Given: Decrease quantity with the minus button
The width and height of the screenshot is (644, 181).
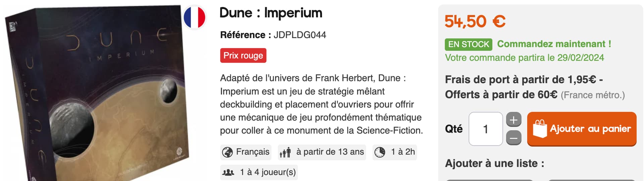Looking at the screenshot, I should tap(514, 138).
